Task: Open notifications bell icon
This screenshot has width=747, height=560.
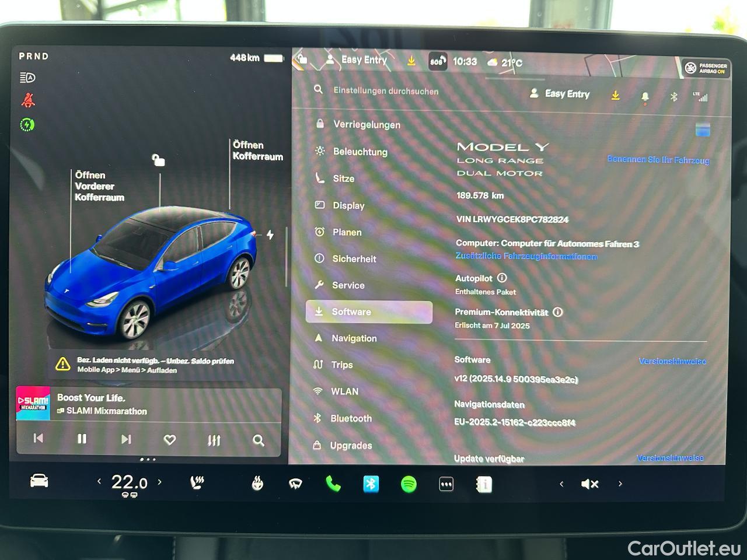Action: coord(645,97)
